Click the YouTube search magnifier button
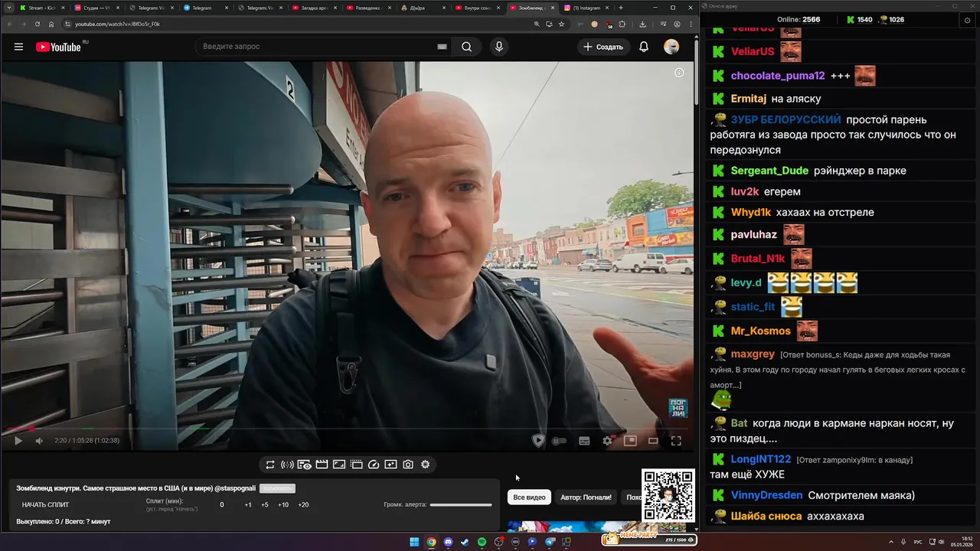Viewport: 980px width, 551px height. tap(466, 47)
